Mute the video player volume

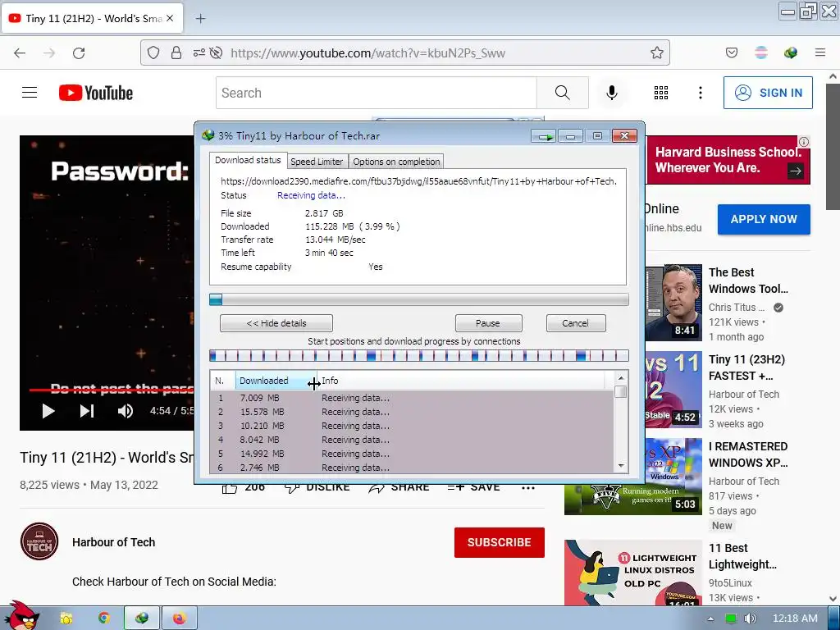[x=126, y=411]
